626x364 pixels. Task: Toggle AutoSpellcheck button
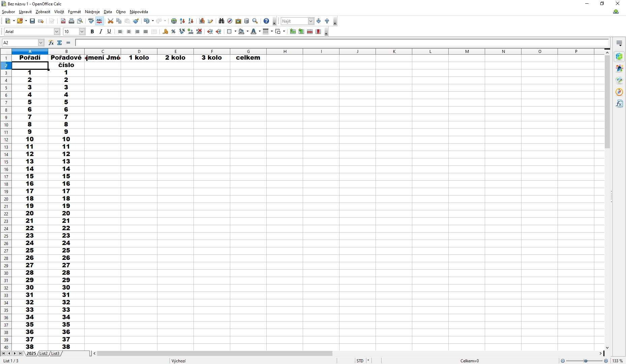pos(99,21)
